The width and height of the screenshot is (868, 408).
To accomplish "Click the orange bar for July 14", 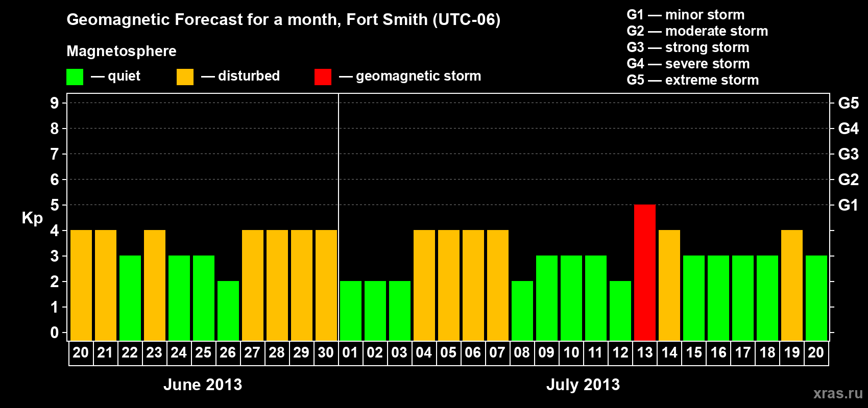I will [x=669, y=285].
